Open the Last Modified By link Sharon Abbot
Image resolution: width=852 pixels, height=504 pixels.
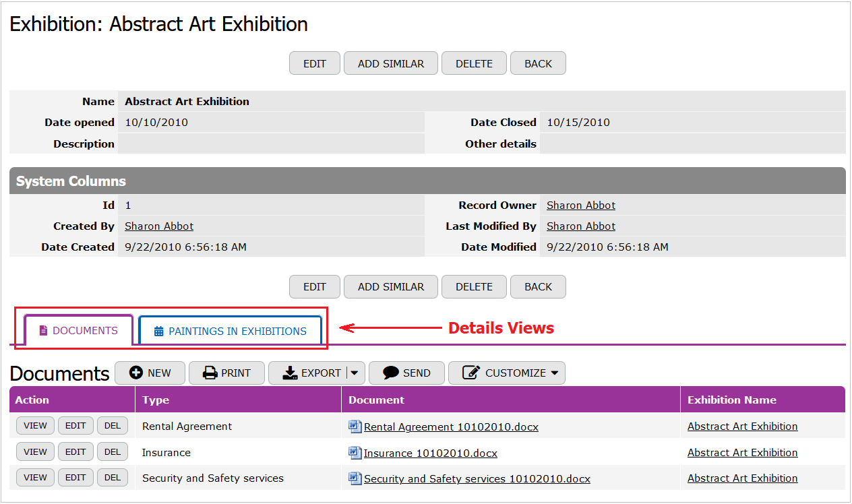(581, 226)
